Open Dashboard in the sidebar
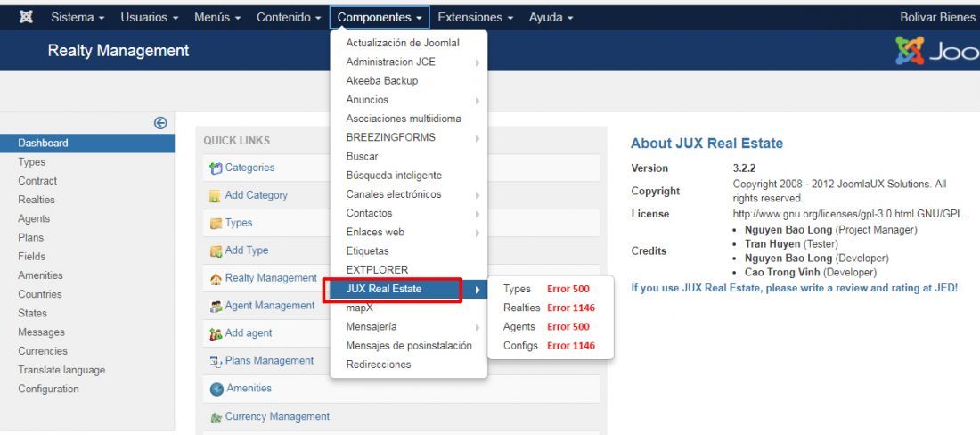Screen dimensions: 980x435 87,144
